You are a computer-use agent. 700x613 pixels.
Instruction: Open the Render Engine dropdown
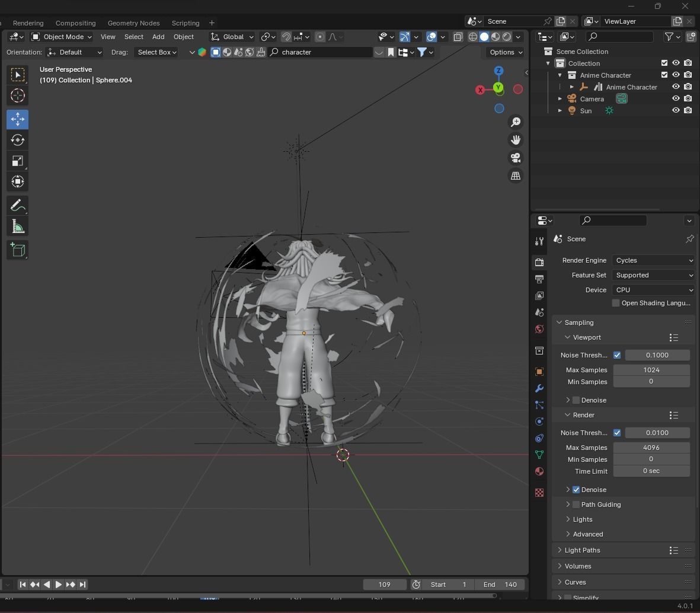(x=654, y=260)
